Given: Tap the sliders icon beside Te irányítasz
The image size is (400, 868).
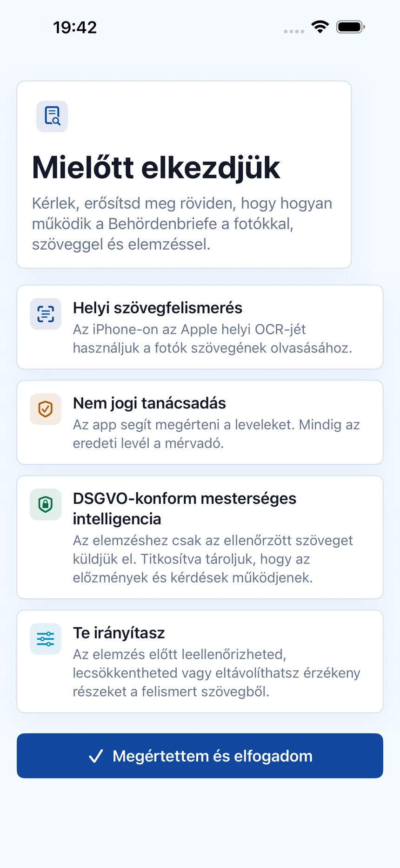Looking at the screenshot, I should click(x=46, y=639).
